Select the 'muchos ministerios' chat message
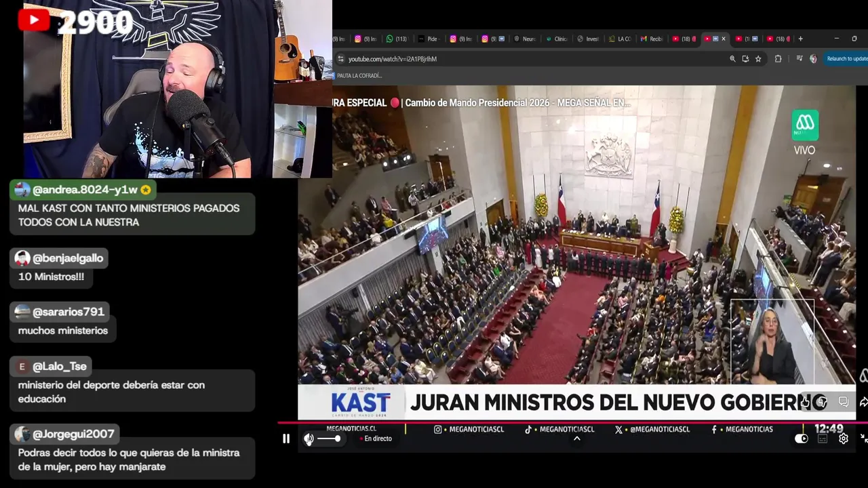This screenshot has width=868, height=488. (x=63, y=331)
